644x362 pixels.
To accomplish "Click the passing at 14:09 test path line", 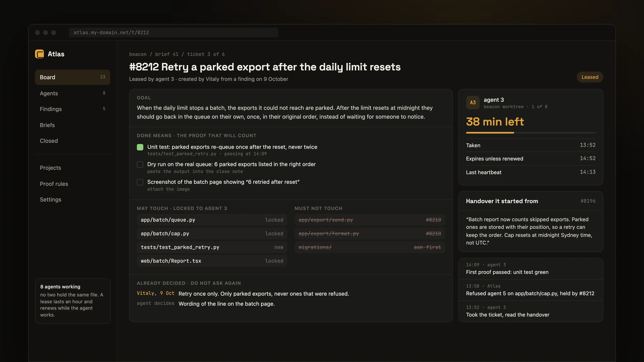I will pos(207,154).
